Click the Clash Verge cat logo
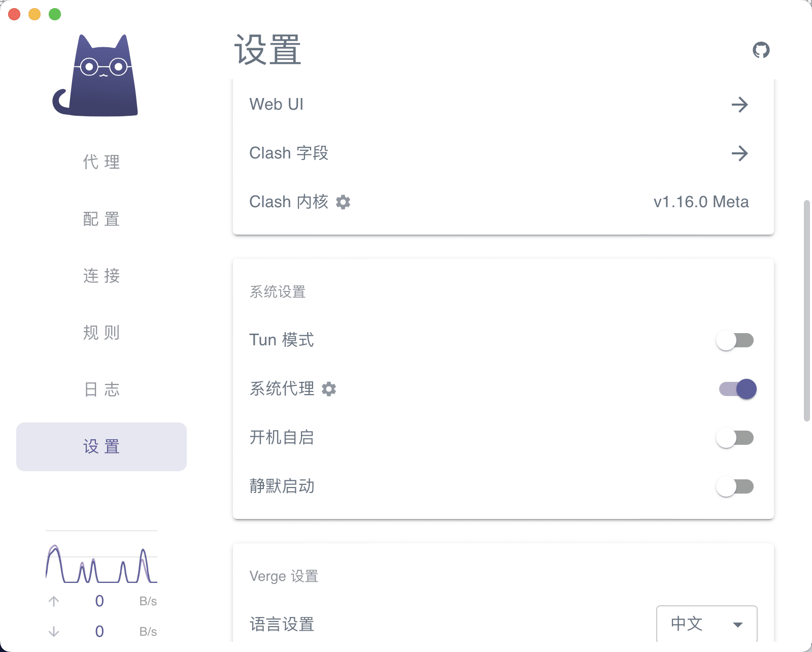Viewport: 812px width, 652px height. (95, 75)
